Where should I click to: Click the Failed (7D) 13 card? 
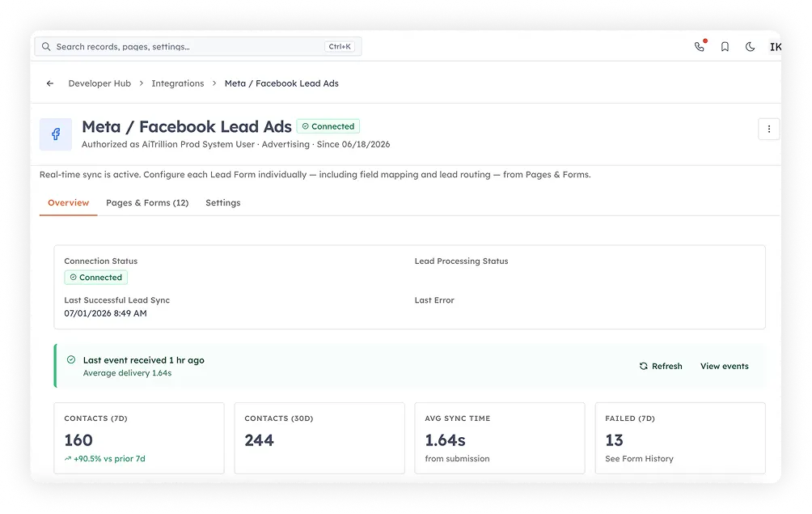click(680, 438)
